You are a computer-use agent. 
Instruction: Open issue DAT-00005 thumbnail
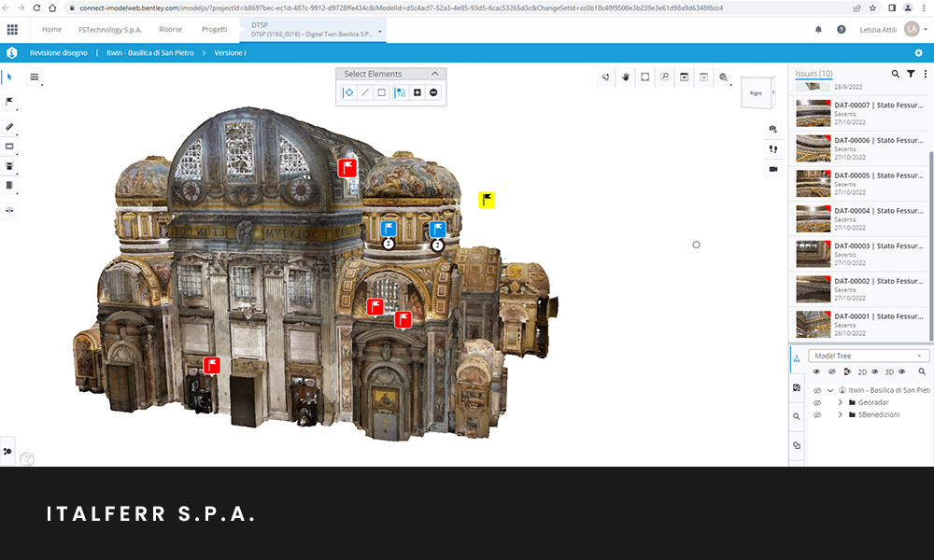tap(813, 181)
